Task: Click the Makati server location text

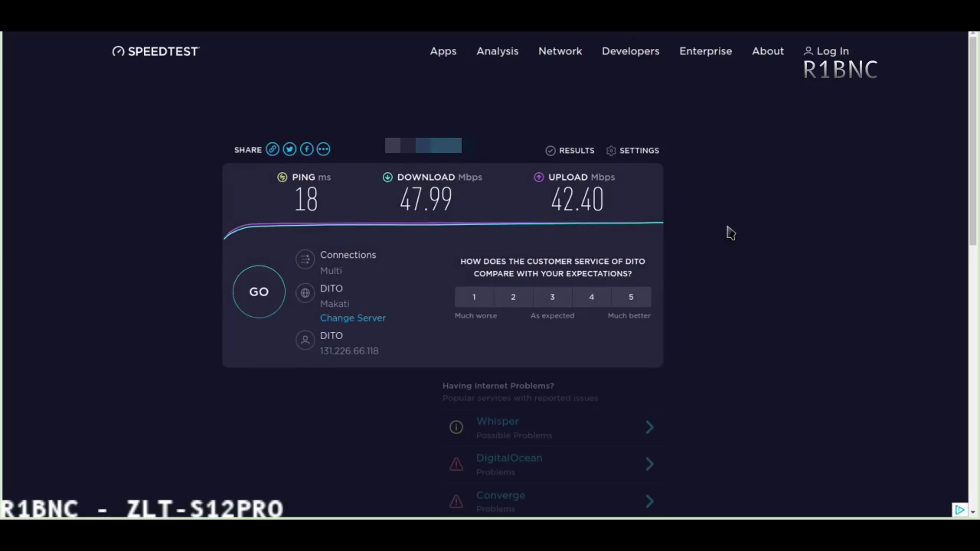Action: pyautogui.click(x=335, y=304)
